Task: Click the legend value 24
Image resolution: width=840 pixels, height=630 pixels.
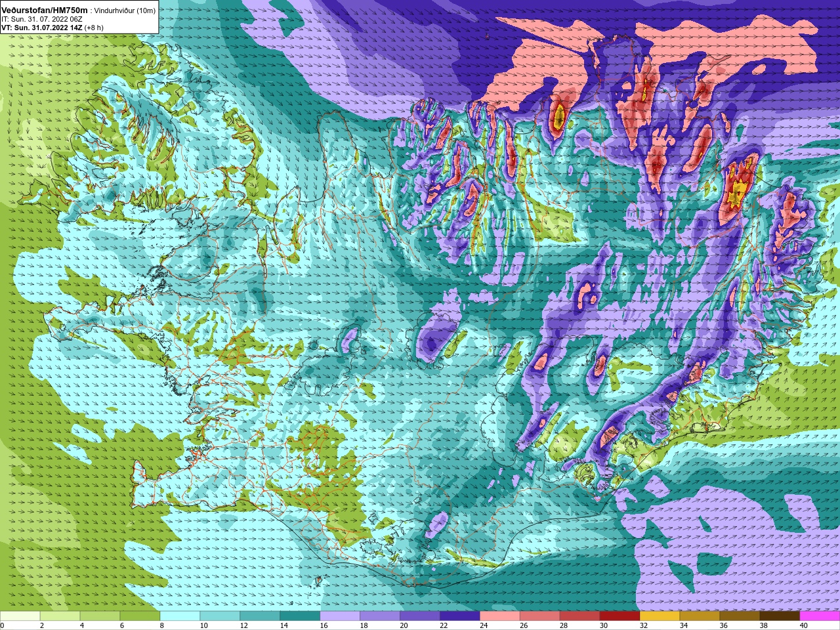Action: tap(484, 625)
